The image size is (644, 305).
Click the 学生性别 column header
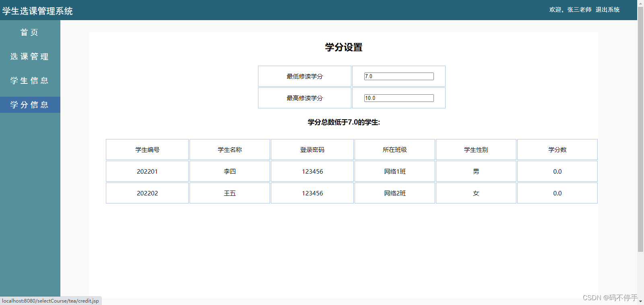pos(476,149)
